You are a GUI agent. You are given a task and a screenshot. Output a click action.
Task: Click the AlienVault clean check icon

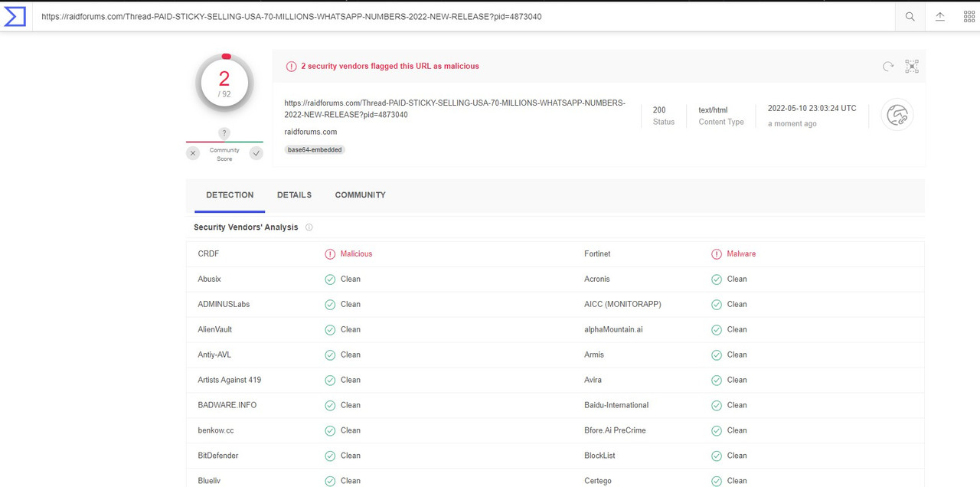(330, 330)
